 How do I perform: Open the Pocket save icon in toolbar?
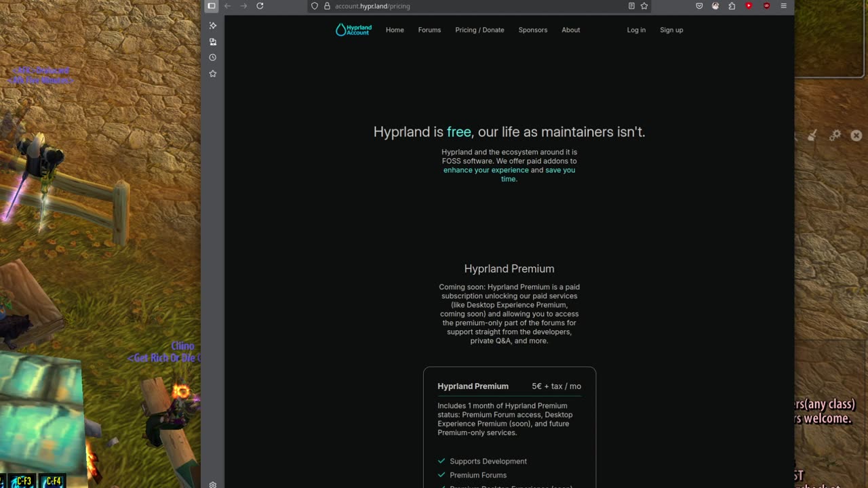coord(699,6)
